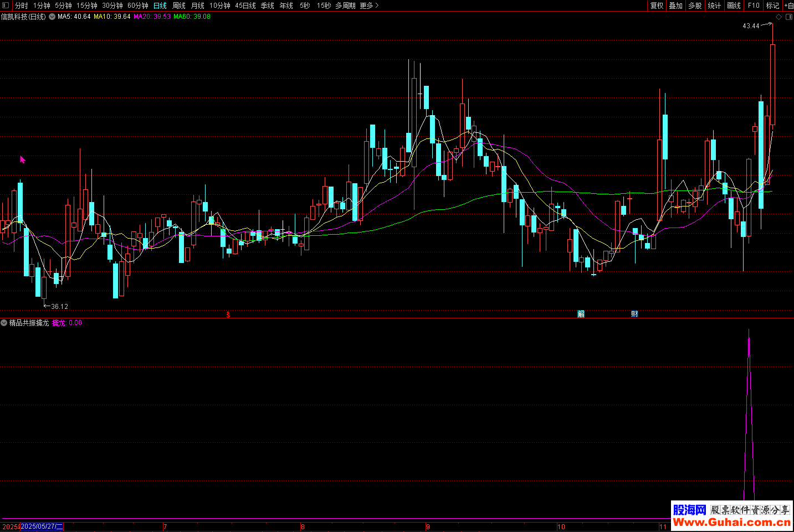Viewport: 794px width, 532px height.
Task: Switch to the 周线 weekly tab
Action: [179, 6]
